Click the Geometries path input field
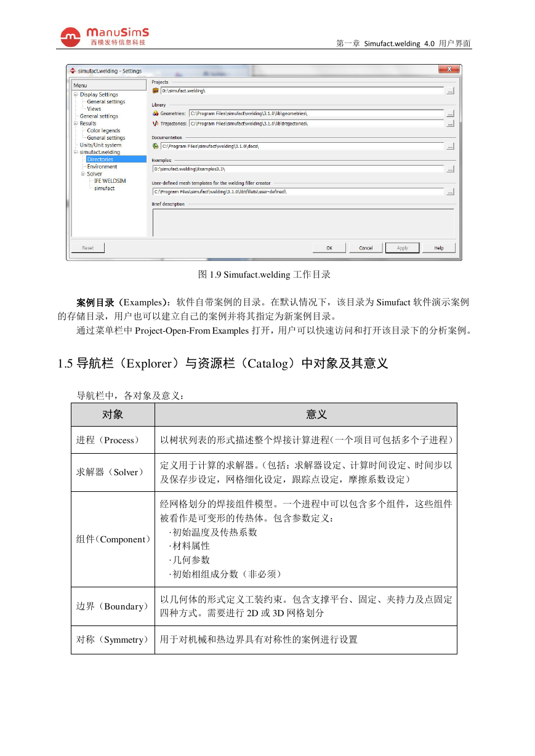Viewport: 535px width, 756px height. pyautogui.click(x=316, y=113)
